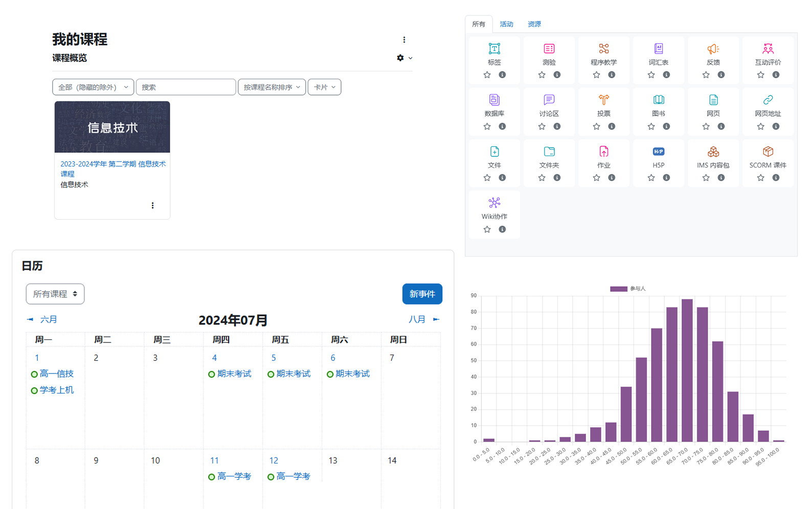Viewport: 812px width, 509px height.
Task: Open info for 标签 activity
Action: click(502, 75)
